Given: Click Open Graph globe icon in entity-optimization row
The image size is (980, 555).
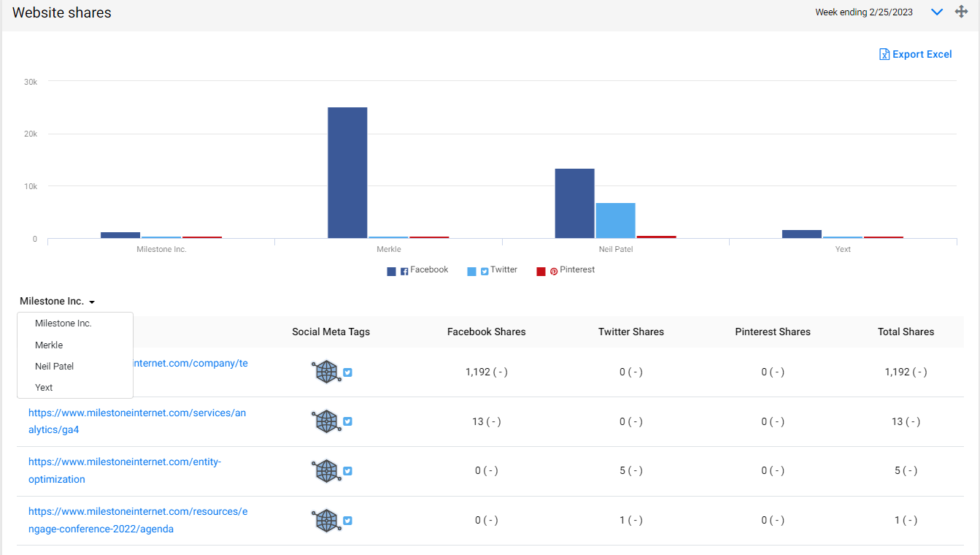Looking at the screenshot, I should 326,471.
